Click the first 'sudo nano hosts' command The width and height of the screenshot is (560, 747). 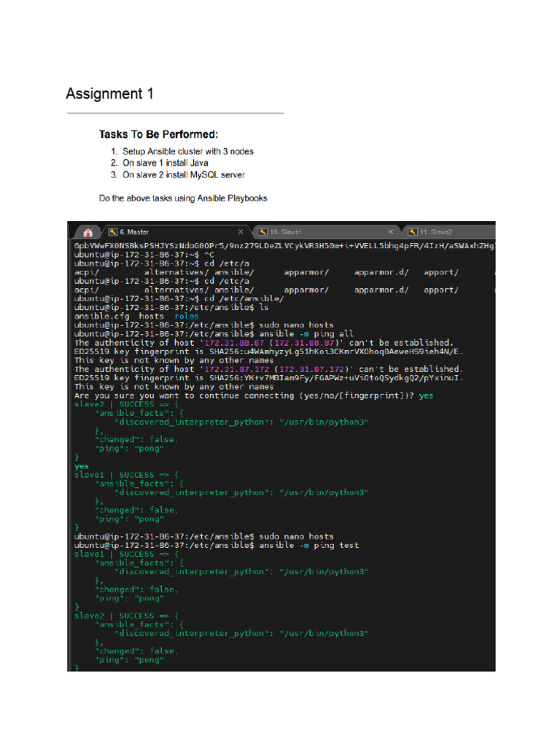click(x=296, y=325)
